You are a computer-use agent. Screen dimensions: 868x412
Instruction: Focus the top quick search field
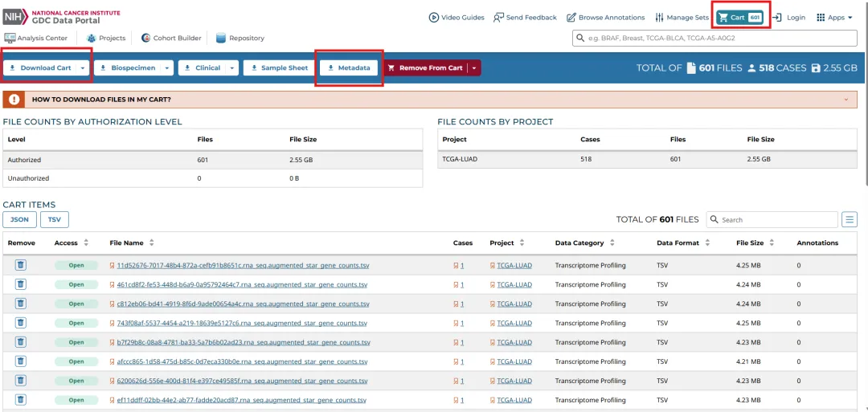[x=714, y=39]
